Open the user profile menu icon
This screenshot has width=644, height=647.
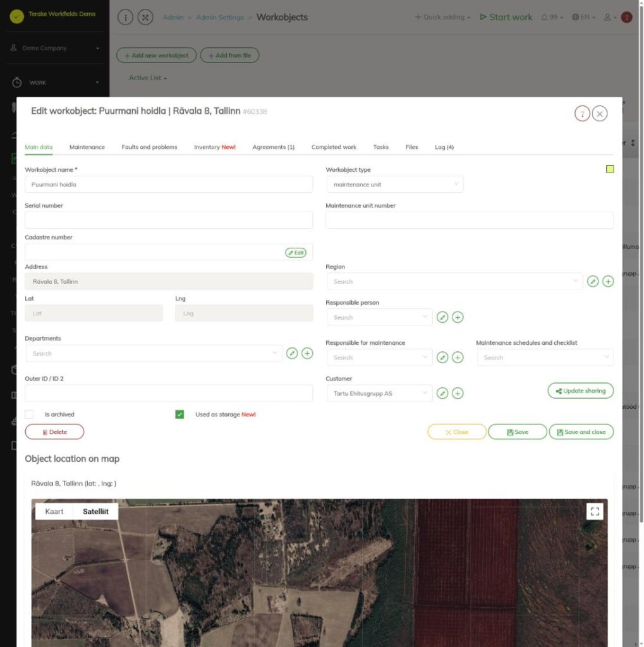[x=610, y=17]
